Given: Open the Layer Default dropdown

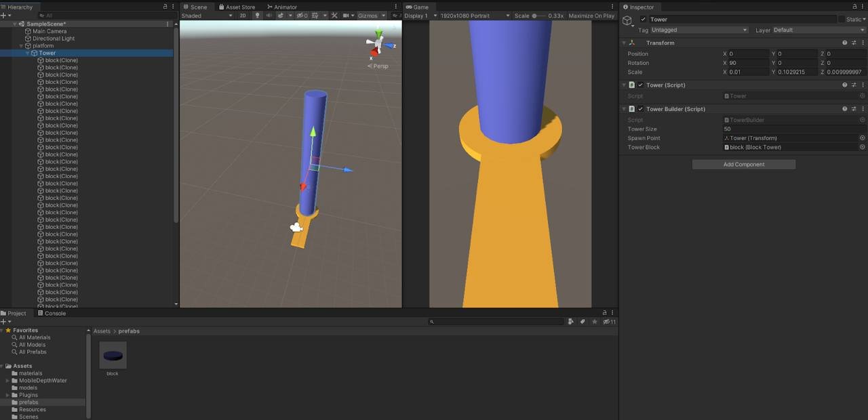Looking at the screenshot, I should pyautogui.click(x=818, y=30).
